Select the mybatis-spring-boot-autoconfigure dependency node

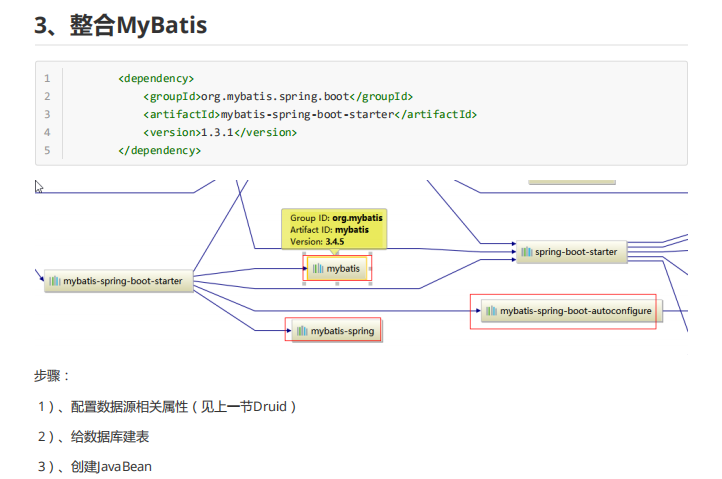tap(571, 311)
